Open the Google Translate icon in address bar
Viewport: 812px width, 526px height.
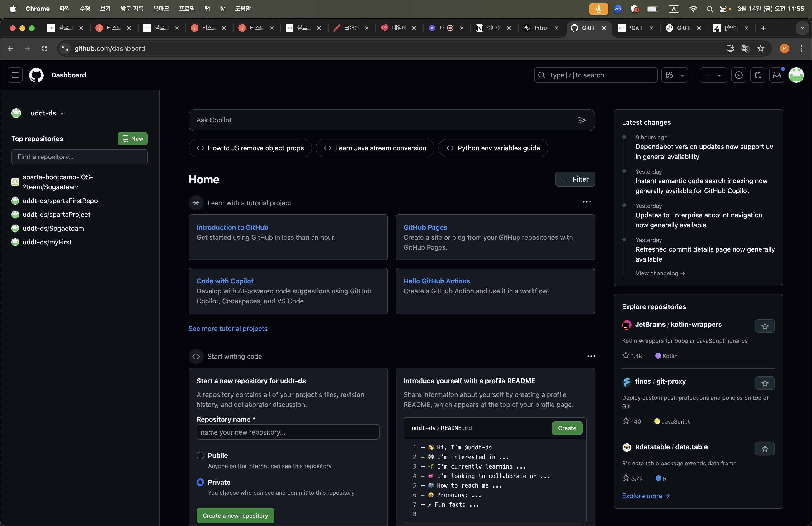(745, 48)
